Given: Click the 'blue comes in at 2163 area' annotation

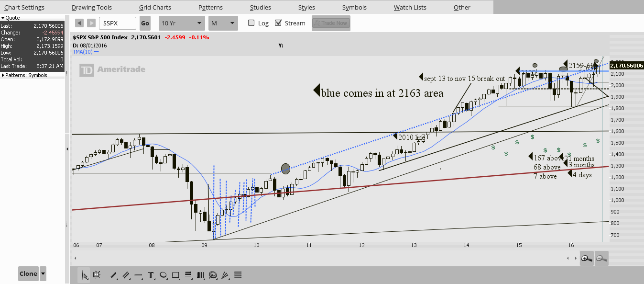Looking at the screenshot, I should (382, 92).
